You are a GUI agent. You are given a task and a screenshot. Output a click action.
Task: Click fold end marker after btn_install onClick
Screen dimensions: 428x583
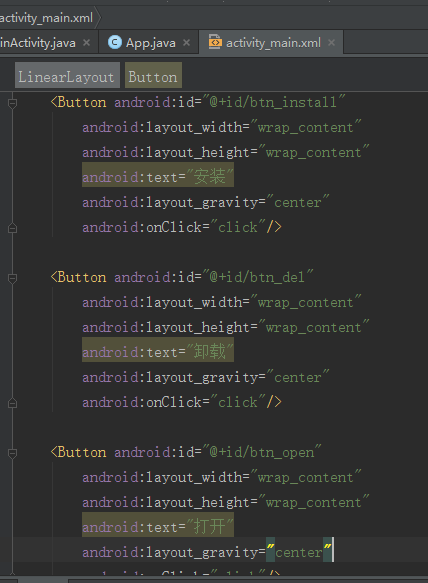[12, 228]
